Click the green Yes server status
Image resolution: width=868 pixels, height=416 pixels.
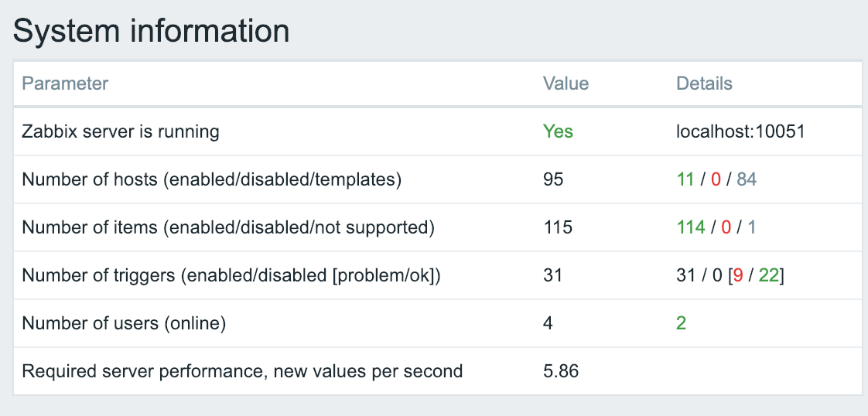[558, 131]
